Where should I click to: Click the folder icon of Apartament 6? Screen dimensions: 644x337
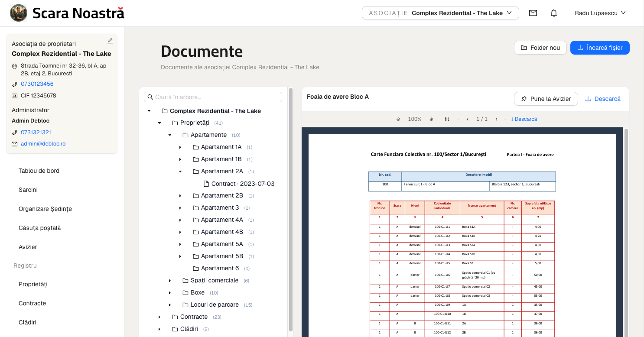click(196, 269)
